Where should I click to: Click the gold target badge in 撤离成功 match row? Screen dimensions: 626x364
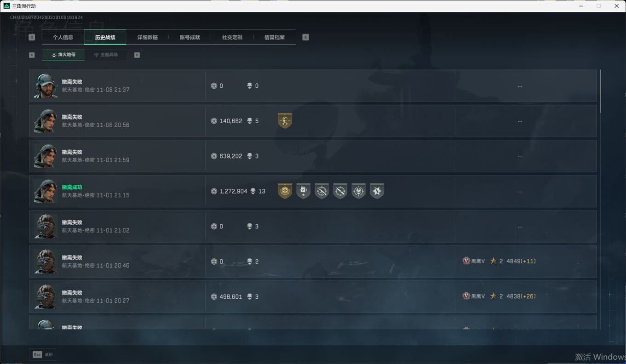point(285,191)
